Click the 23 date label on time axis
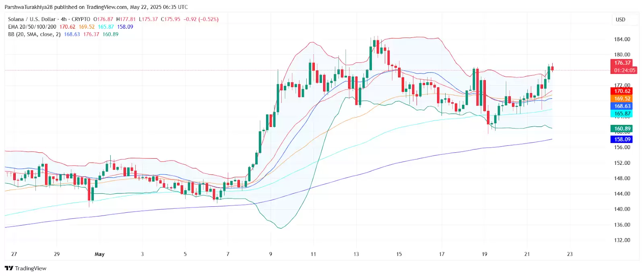Image resolution: width=644 pixels, height=276 pixels. point(570,254)
